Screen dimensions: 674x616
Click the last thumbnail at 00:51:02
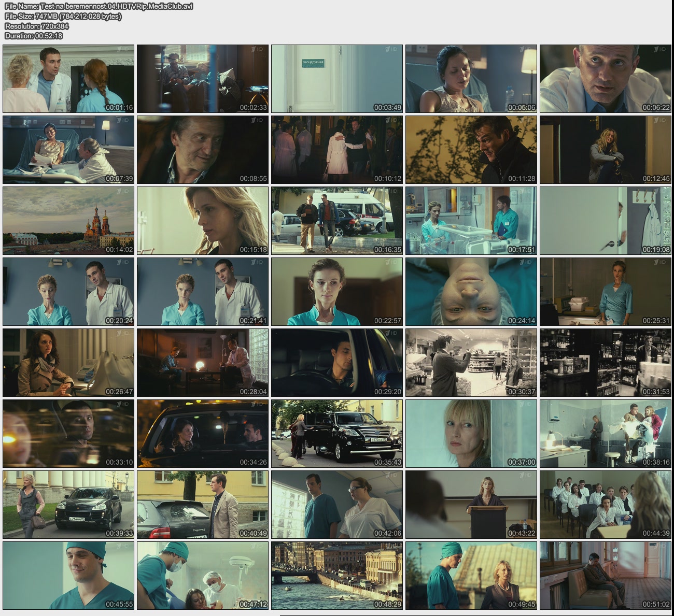pos(606,576)
